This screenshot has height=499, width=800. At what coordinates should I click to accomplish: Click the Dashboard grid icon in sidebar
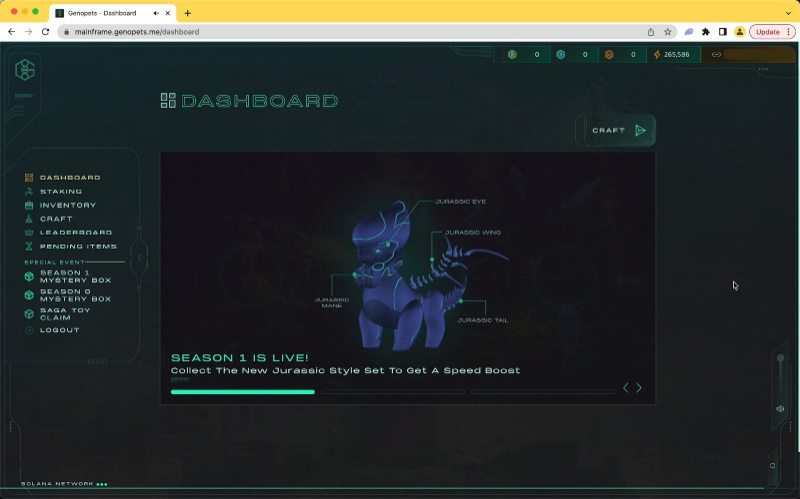[x=29, y=178]
